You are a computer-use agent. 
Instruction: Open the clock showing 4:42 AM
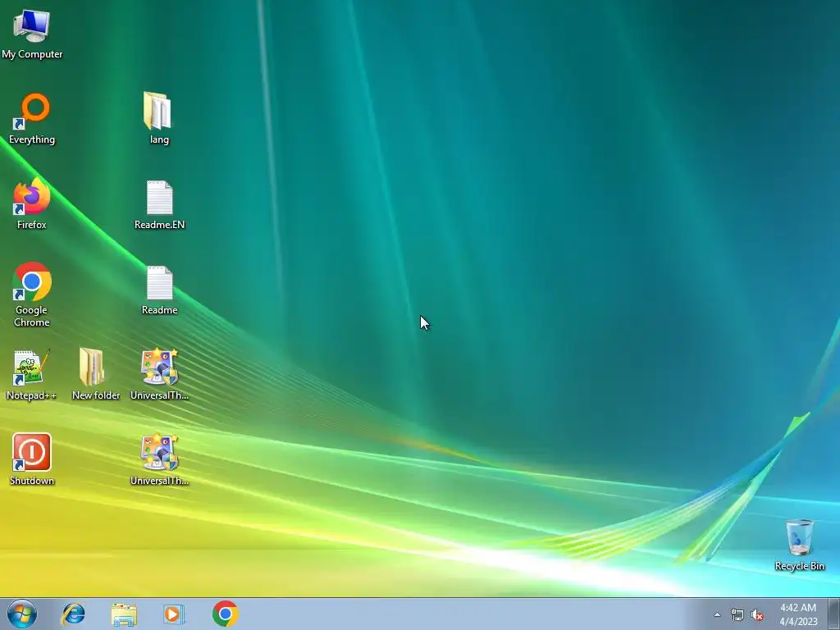pyautogui.click(x=798, y=614)
